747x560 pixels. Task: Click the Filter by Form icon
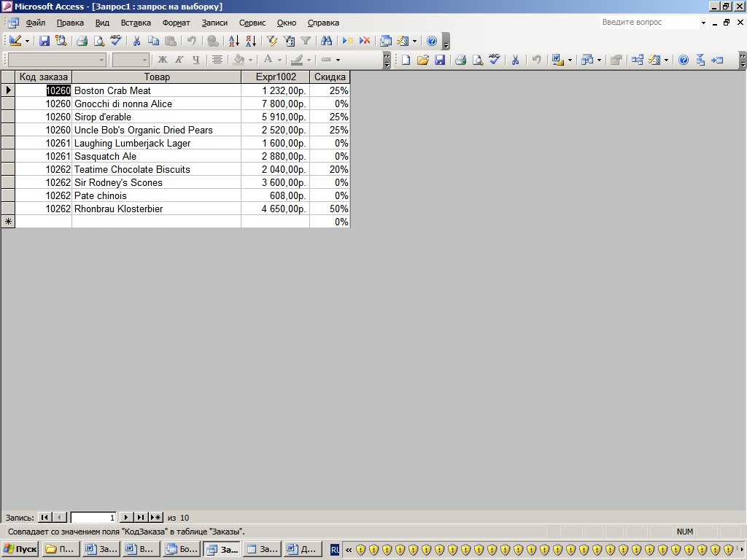289,41
